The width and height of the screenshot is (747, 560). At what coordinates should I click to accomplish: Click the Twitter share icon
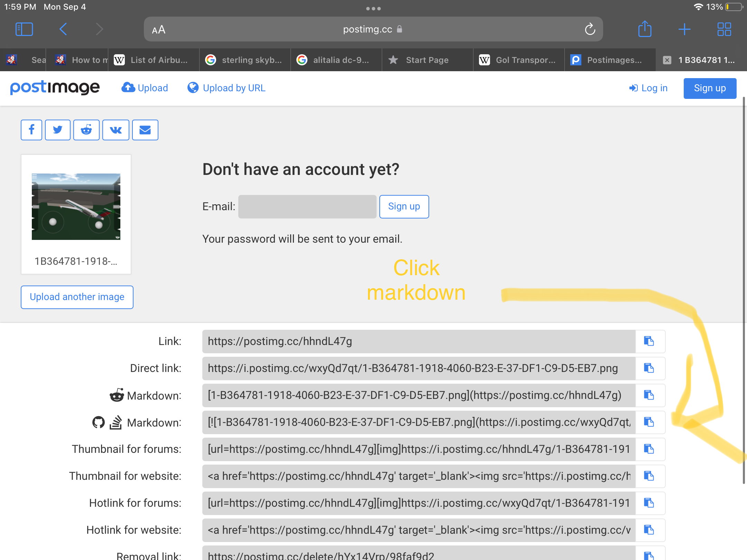tap(58, 130)
